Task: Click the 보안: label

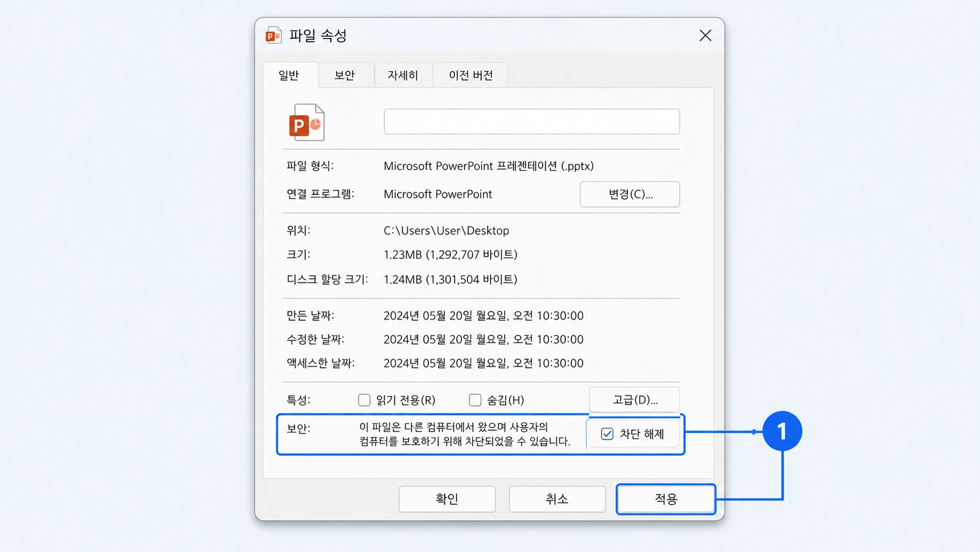Action: [298, 429]
